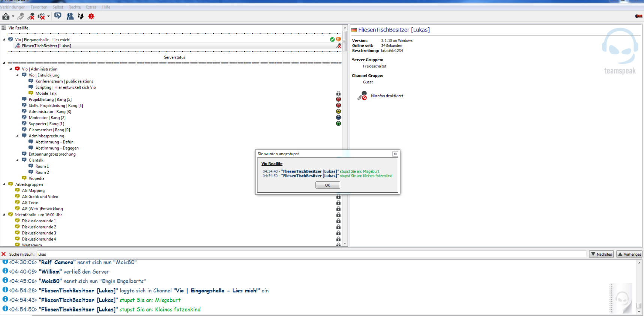Select the 'AG Grafik und Video' channel
The height and width of the screenshot is (316, 644).
point(40,196)
